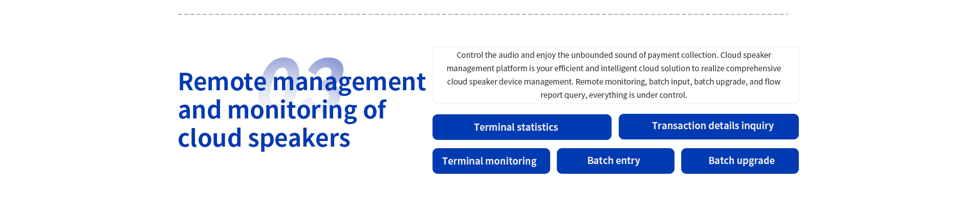980x203 pixels.
Task: Select Transaction details inquiry button
Action: pos(708,127)
